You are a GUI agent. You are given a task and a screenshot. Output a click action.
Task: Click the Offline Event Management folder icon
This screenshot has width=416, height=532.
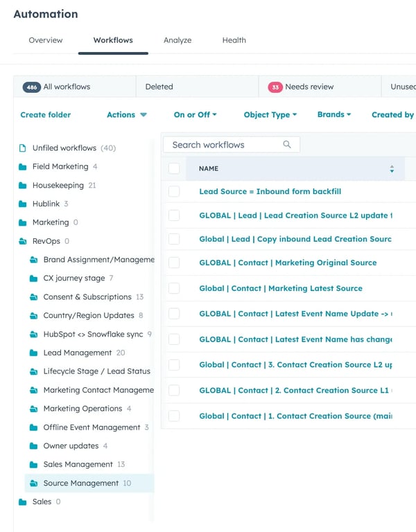pyautogui.click(x=33, y=427)
